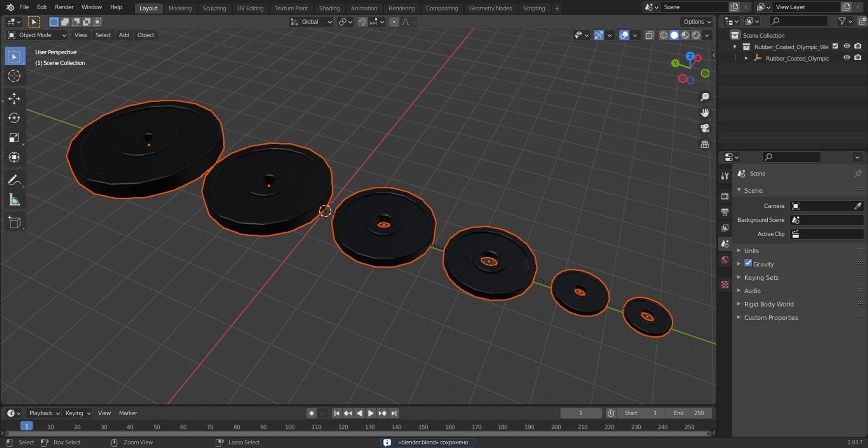The width and height of the screenshot is (868, 448).
Task: Activate the Transform tool
Action: (14, 157)
